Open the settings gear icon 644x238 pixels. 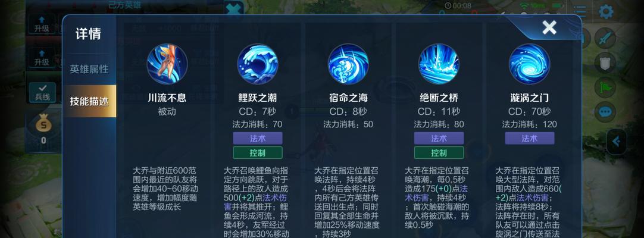606,11
